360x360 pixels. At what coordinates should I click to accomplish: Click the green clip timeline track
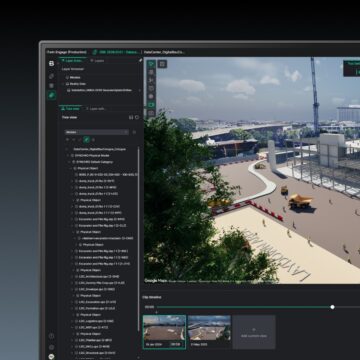(x=243, y=307)
